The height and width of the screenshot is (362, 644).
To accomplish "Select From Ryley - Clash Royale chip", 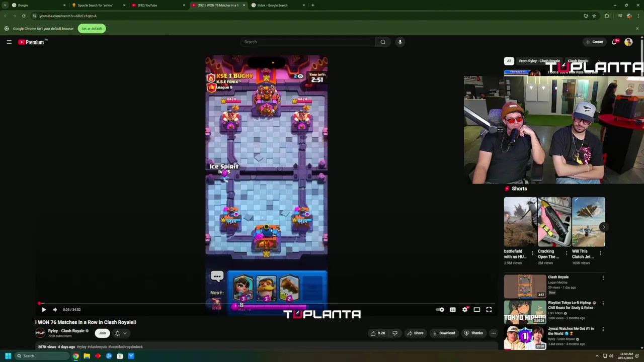I will (539, 61).
